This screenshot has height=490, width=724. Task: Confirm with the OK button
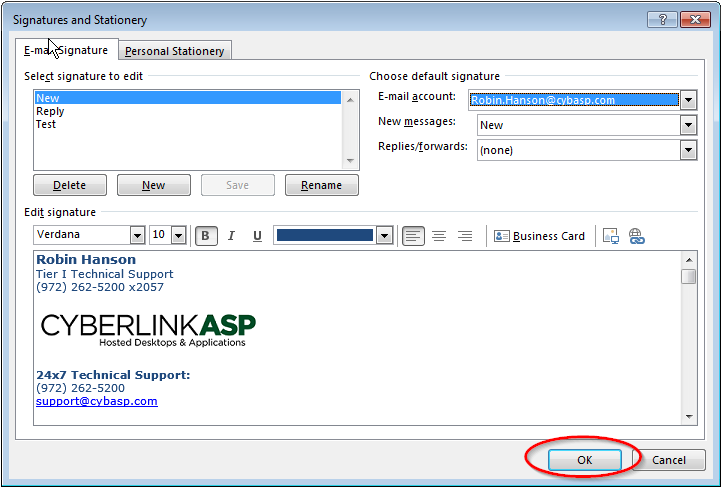point(585,460)
